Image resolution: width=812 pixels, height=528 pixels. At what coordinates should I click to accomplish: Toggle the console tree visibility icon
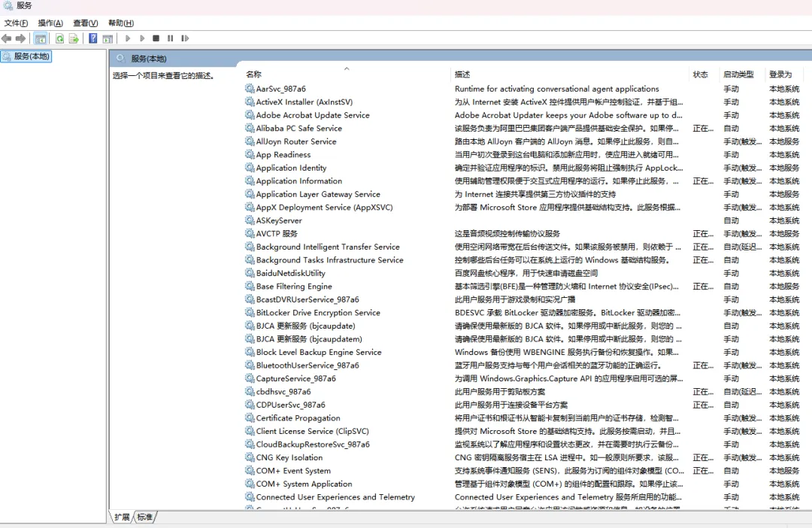(x=38, y=38)
